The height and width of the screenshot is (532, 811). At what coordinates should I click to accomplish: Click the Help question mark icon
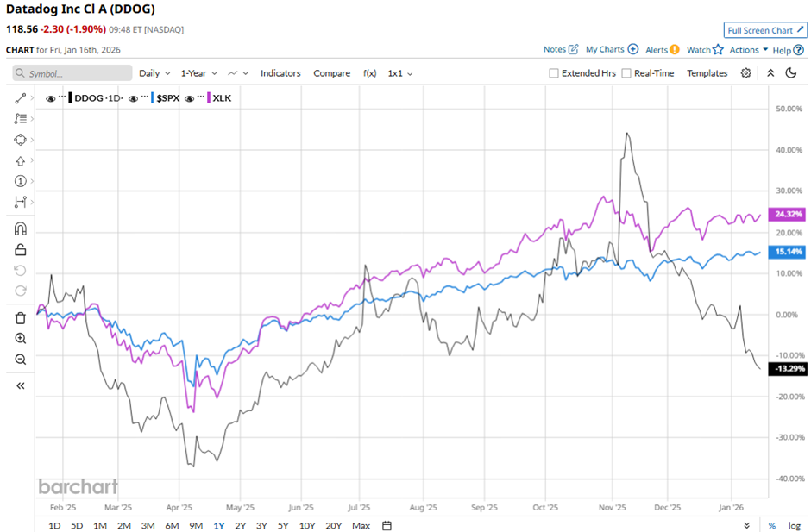coord(799,50)
